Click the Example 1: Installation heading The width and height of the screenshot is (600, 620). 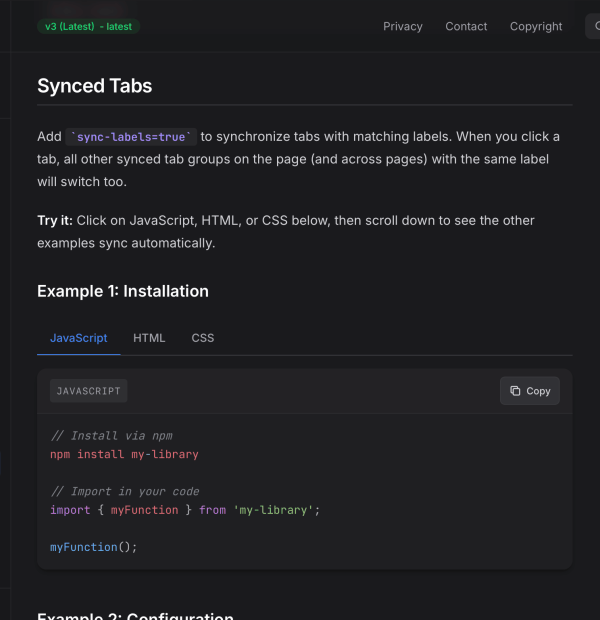tap(123, 291)
